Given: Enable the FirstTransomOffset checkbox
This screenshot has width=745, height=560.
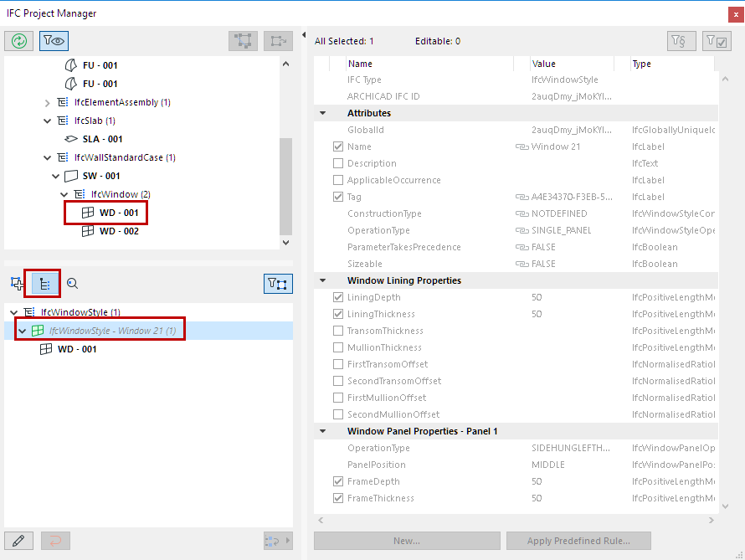Looking at the screenshot, I should (x=338, y=364).
